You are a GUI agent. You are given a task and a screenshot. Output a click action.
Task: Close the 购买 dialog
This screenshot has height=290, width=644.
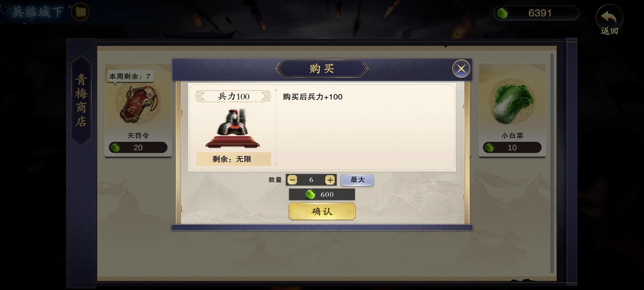[x=461, y=69]
